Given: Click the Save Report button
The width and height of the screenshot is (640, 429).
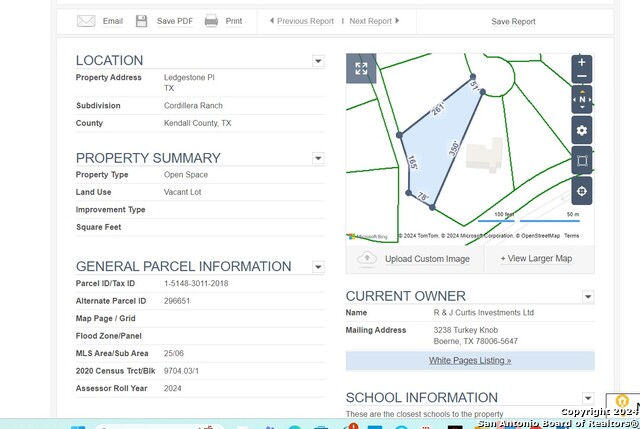Looking at the screenshot, I should [513, 22].
